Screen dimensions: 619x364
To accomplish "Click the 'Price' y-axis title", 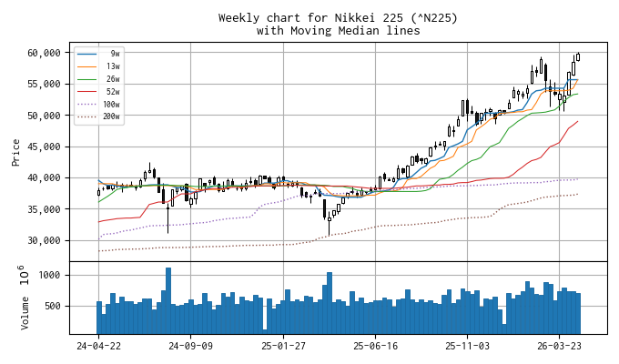I will 15,152.
